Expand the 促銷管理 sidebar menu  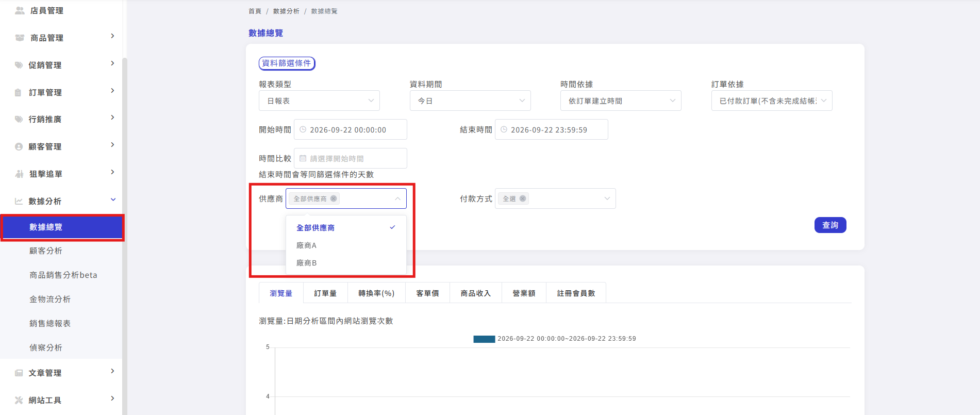pyautogui.click(x=112, y=63)
